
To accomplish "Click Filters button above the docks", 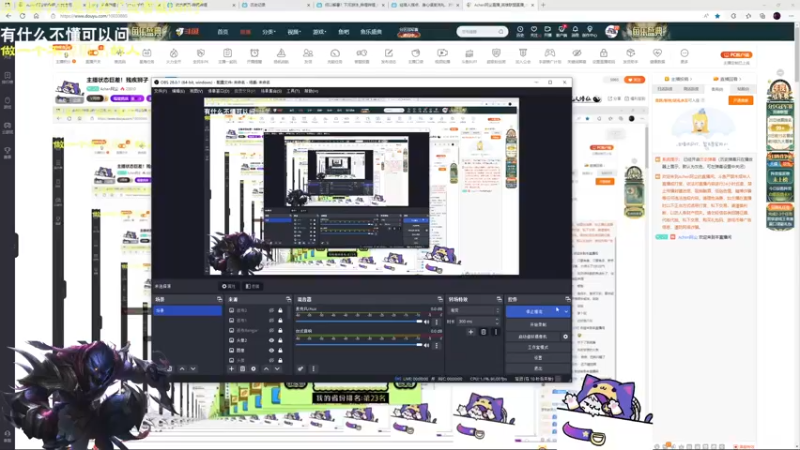I will click(x=253, y=286).
